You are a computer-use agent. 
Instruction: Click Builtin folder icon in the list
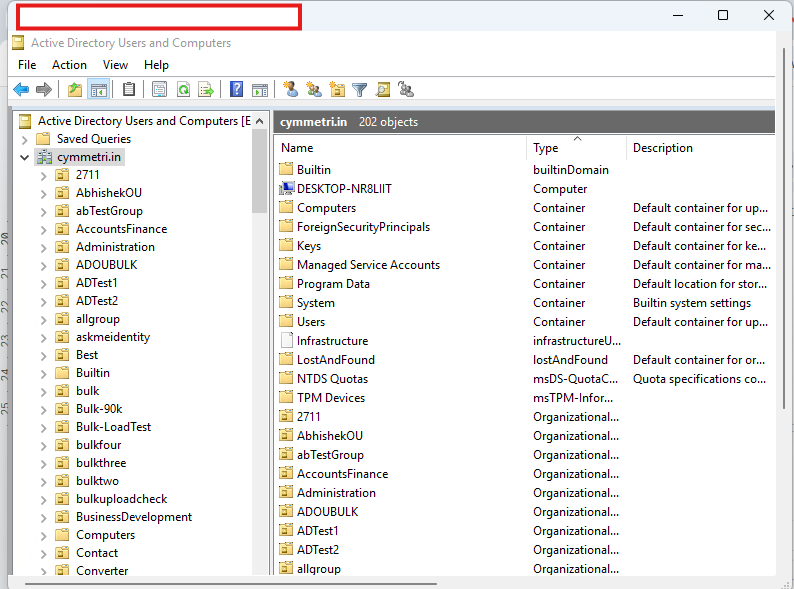coord(286,169)
